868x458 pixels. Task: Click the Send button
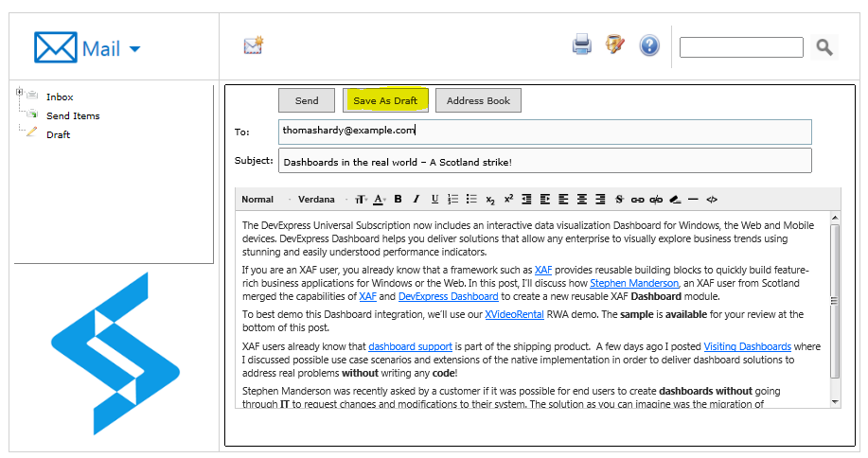[x=307, y=100]
